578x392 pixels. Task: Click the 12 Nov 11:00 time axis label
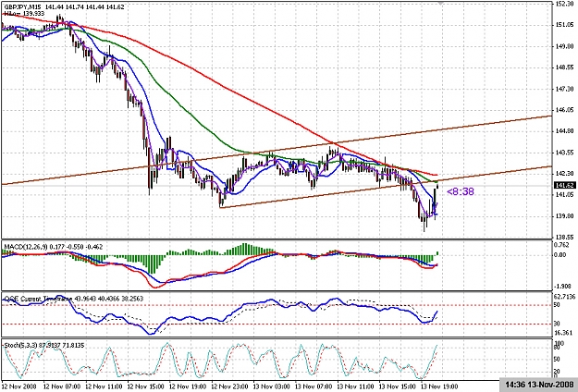(104, 386)
